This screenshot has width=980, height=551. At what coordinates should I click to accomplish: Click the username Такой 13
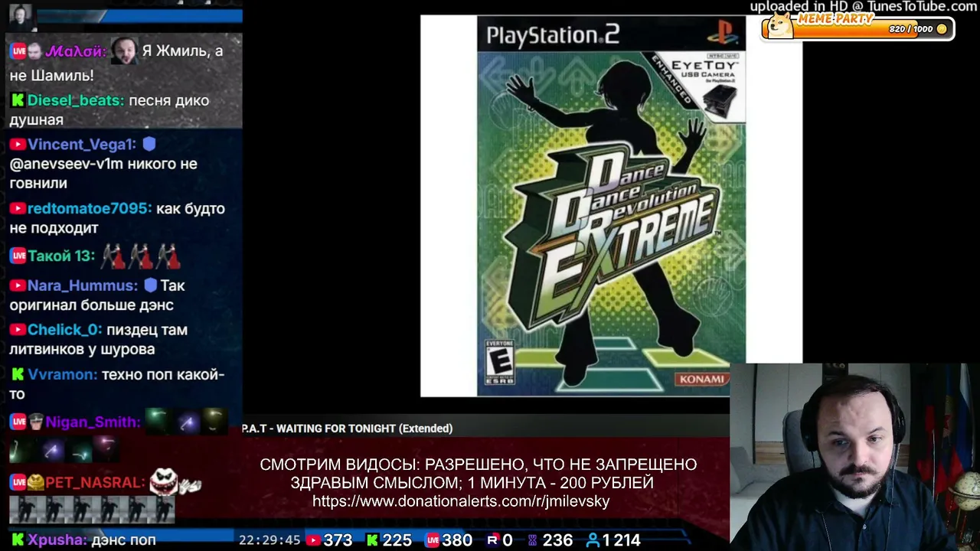tap(61, 256)
